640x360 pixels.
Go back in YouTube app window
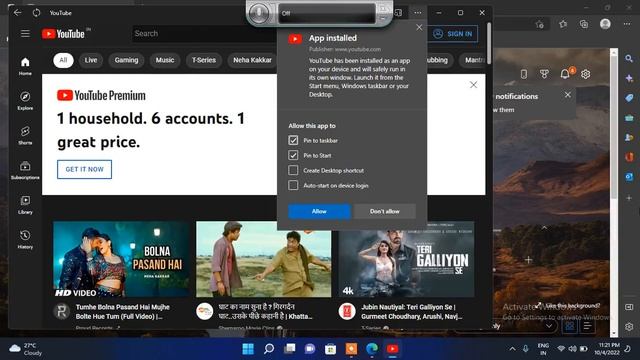[17, 13]
